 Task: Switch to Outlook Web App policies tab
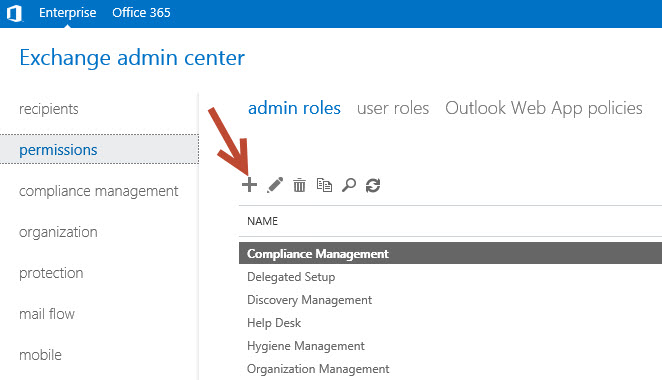pos(544,108)
